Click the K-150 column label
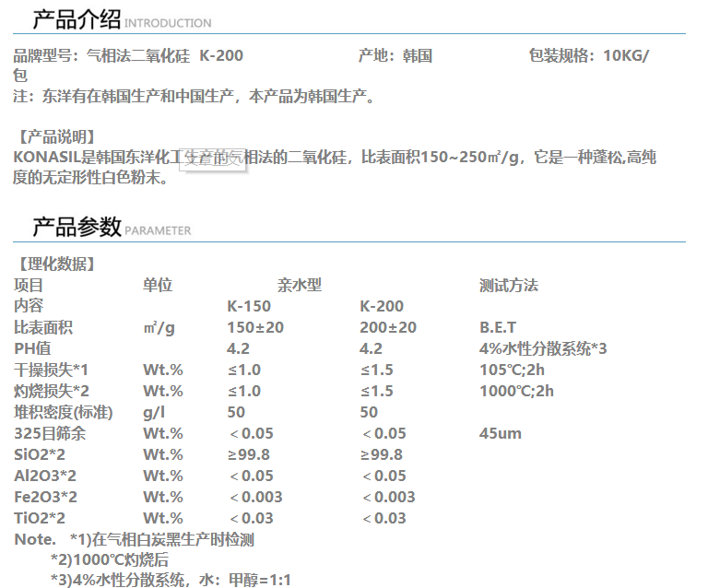The width and height of the screenshot is (708, 588). point(249,307)
